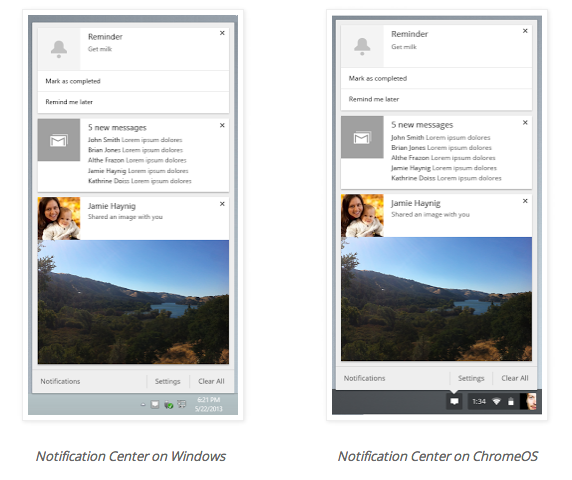
Task: Open Settings in the Windows notification center
Action: (x=167, y=381)
